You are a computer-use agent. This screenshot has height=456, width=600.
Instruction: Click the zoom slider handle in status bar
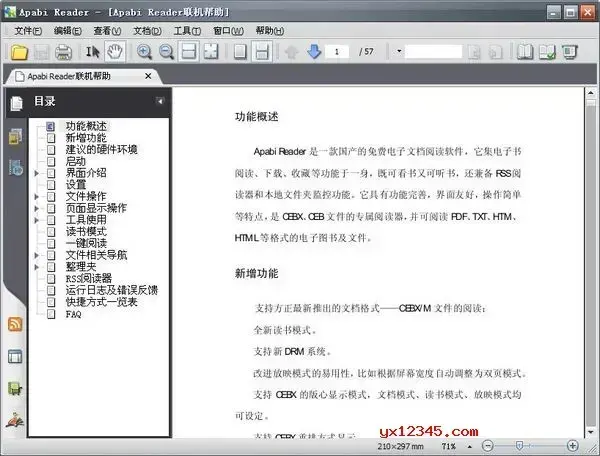[x=519, y=446]
